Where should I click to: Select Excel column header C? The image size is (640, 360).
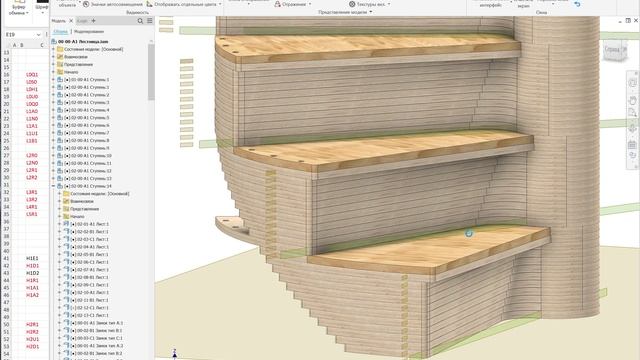[42, 45]
